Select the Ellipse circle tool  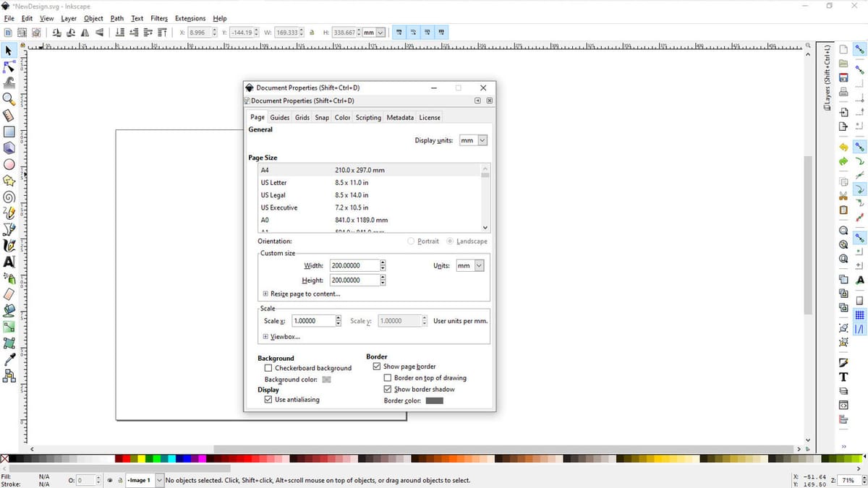[x=9, y=164]
